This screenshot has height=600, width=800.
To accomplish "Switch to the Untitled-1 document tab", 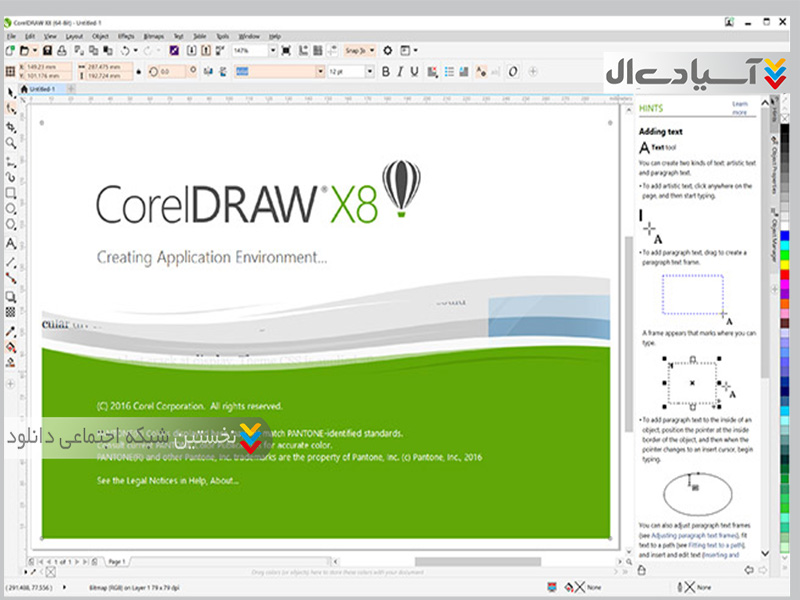I will pos(43,89).
